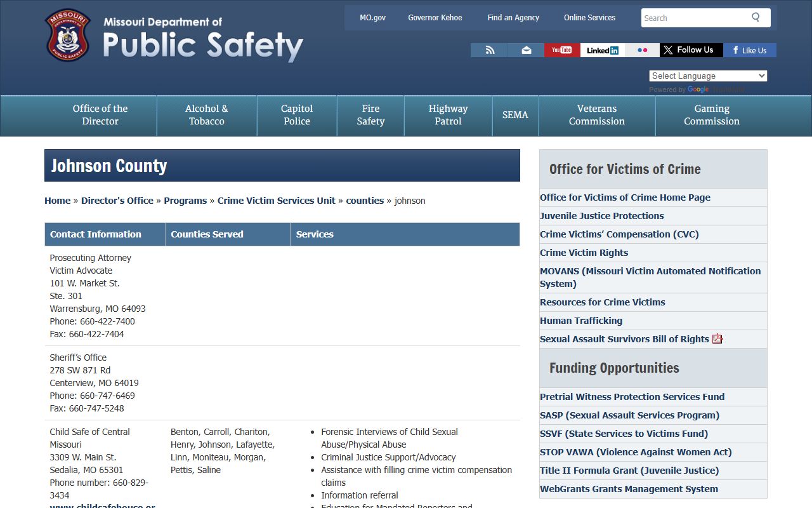This screenshot has height=508, width=812.
Task: Click the Facebook Like Us button
Action: 750,50
